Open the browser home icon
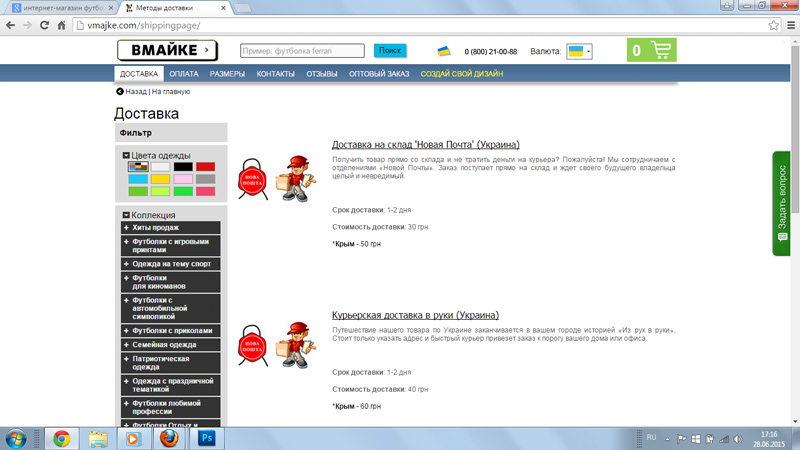 pos(61,25)
